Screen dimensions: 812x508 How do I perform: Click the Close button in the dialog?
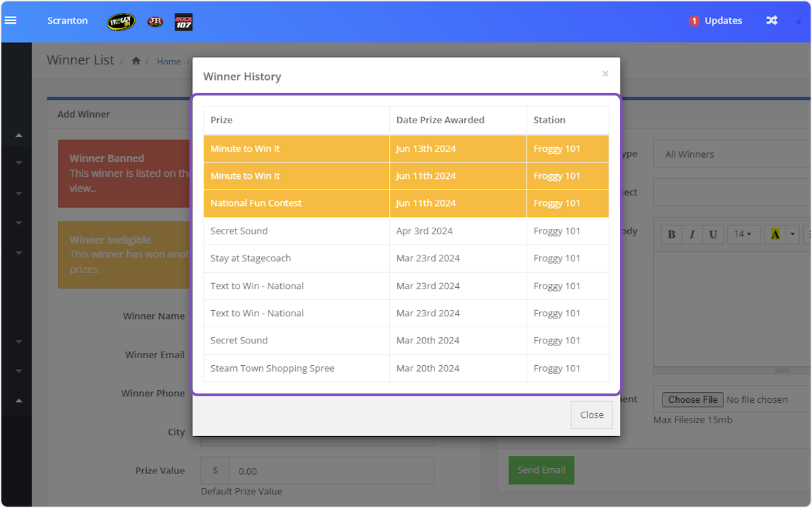(x=591, y=415)
